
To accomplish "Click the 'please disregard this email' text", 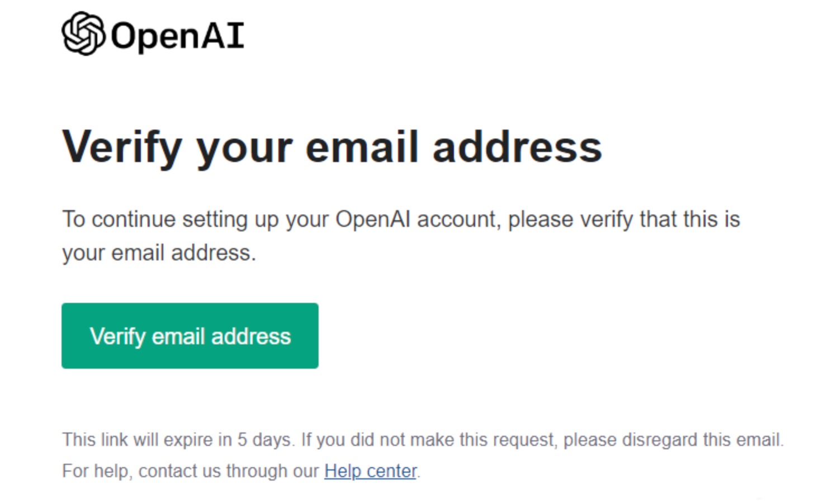I will coord(674,440).
